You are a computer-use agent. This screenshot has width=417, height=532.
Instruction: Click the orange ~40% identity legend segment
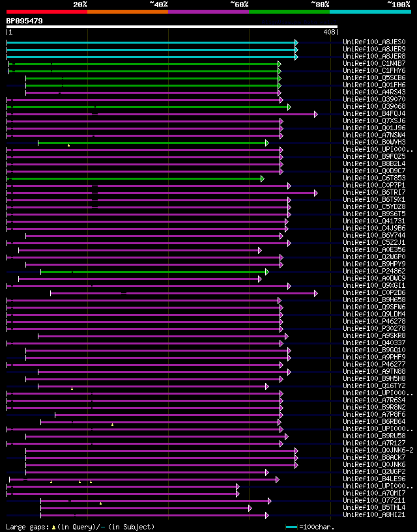pyautogui.click(x=128, y=12)
